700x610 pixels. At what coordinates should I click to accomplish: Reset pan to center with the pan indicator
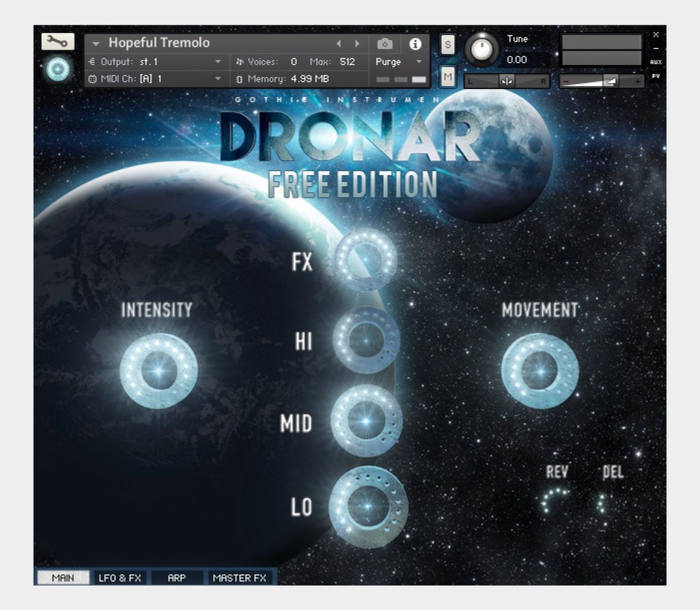(x=507, y=82)
